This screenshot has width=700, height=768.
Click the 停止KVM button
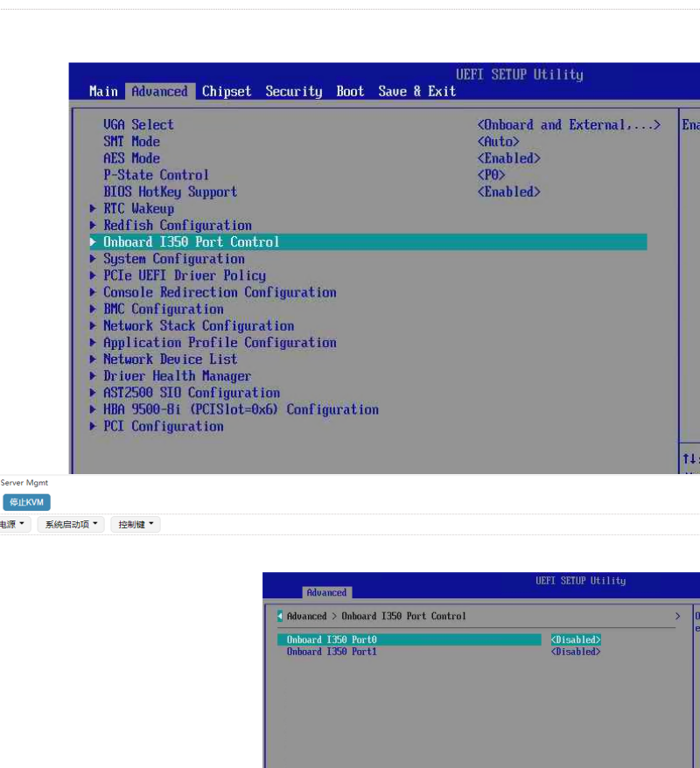pyautogui.click(x=26, y=502)
